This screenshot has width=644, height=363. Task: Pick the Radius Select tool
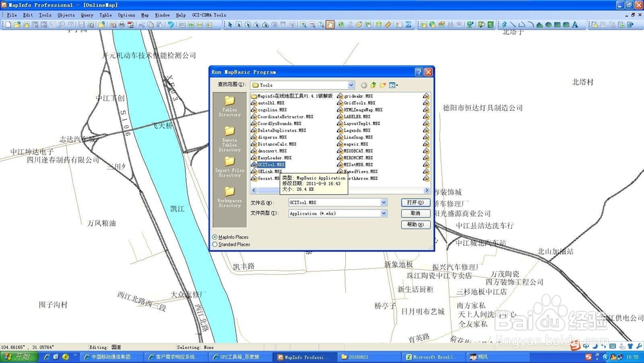pos(248,25)
